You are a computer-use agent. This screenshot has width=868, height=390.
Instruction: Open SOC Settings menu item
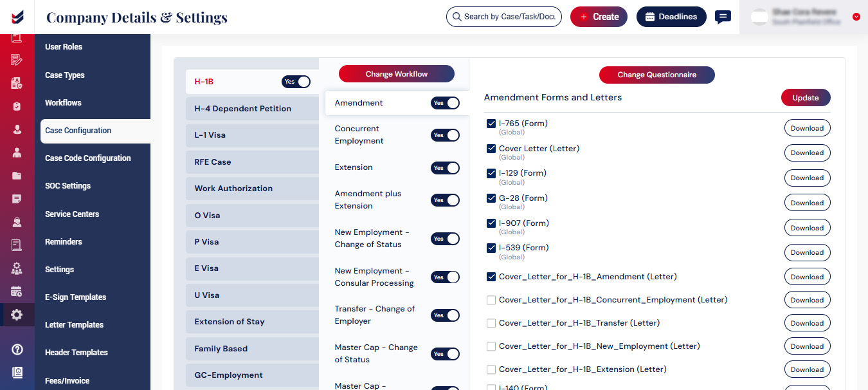tap(68, 186)
